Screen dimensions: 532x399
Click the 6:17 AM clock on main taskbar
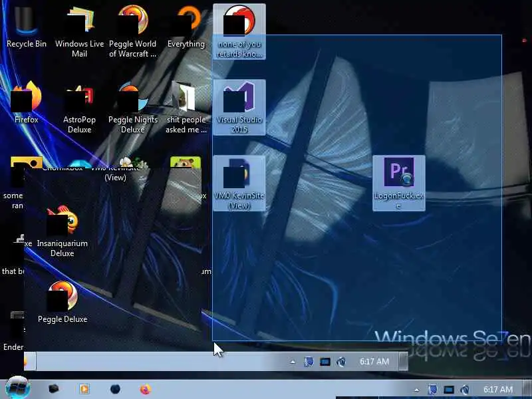[497, 390]
